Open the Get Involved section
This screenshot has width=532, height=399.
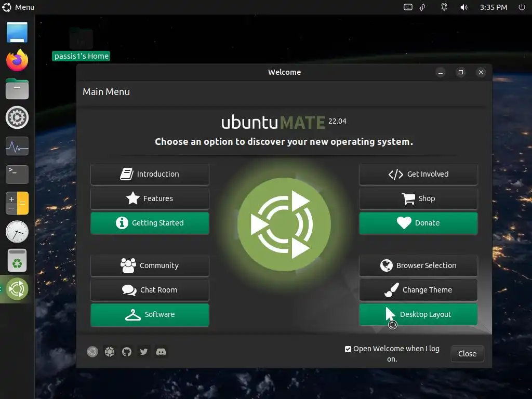tap(418, 174)
